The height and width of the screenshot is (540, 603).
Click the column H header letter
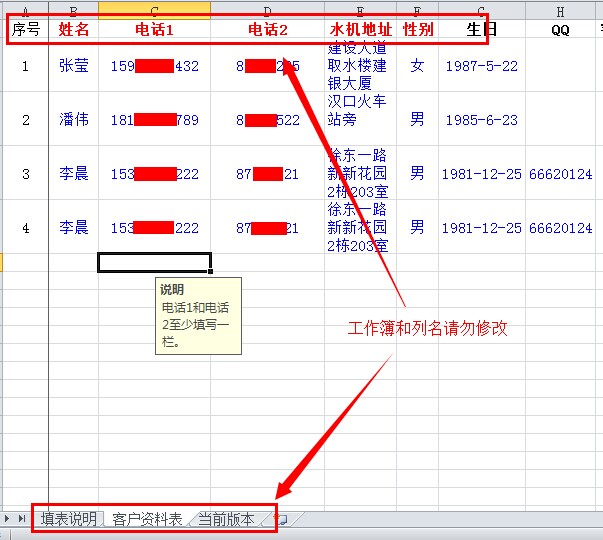point(560,10)
